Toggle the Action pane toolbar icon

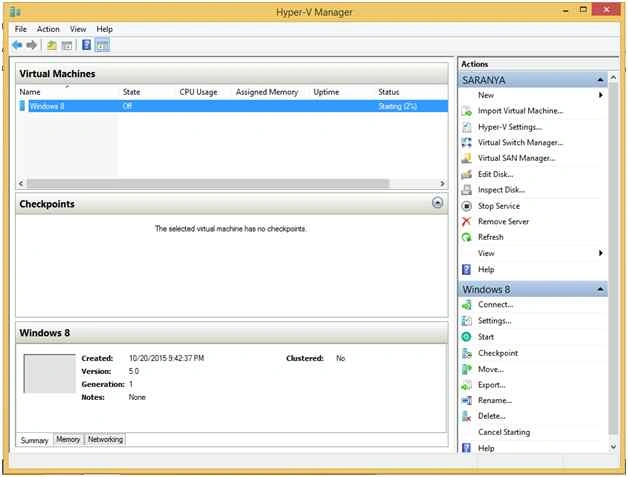pyautogui.click(x=103, y=45)
